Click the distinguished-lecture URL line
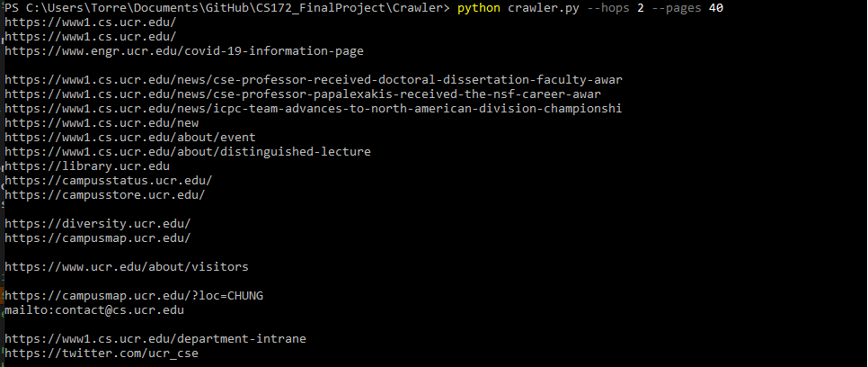The width and height of the screenshot is (868, 367). click(x=188, y=152)
